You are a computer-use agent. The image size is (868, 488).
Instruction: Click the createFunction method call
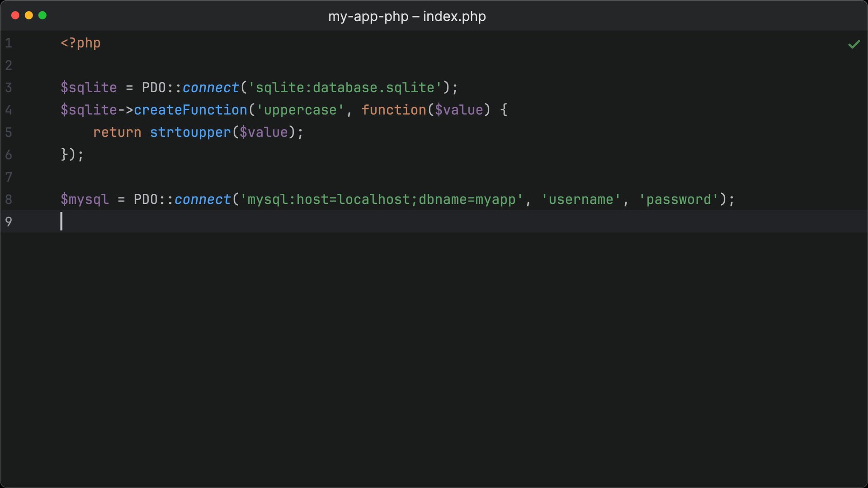tap(190, 110)
